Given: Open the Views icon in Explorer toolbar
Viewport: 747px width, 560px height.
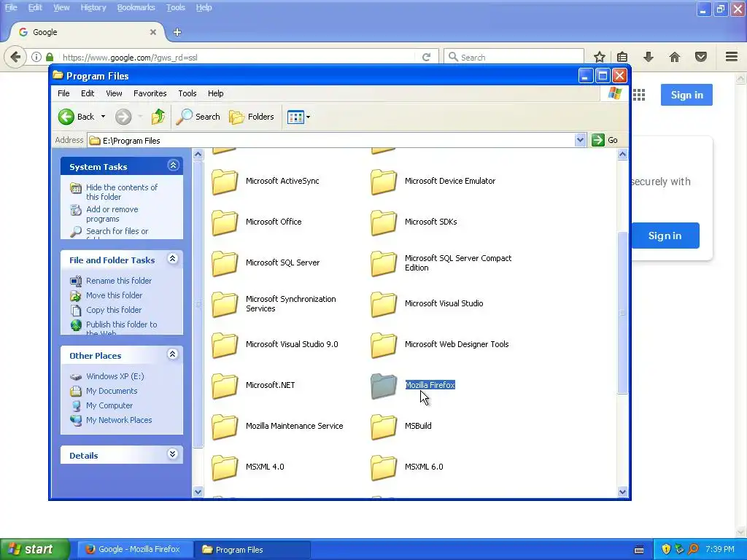Looking at the screenshot, I should (x=295, y=117).
